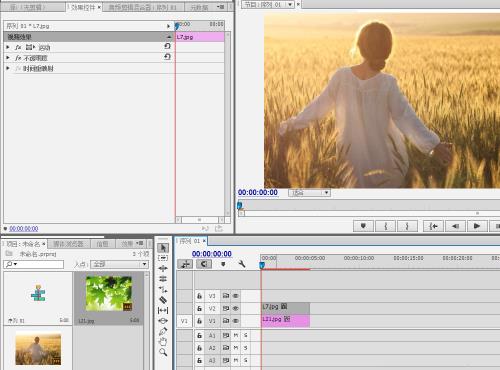This screenshot has height=370, width=500.
Task: Toggle track lock on audio track A1
Action: coord(199,335)
